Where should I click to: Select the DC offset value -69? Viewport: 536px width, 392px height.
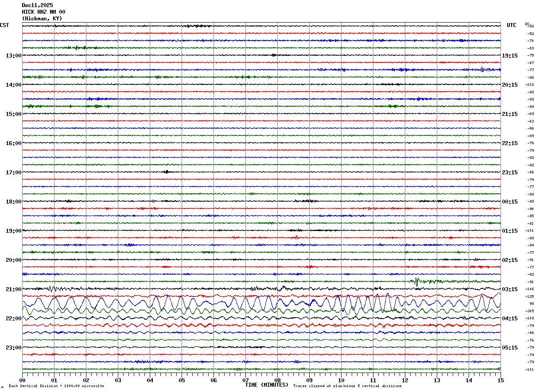pos(531,114)
